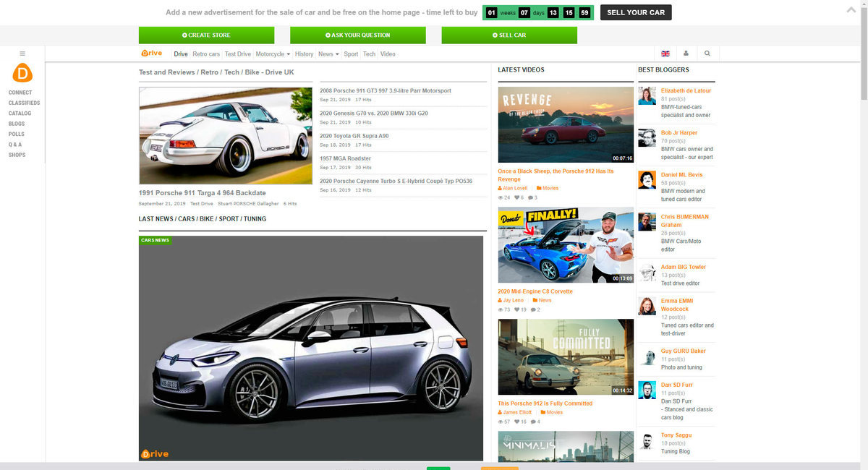Image resolution: width=868 pixels, height=470 pixels.
Task: Open CONNECT in the sidebar
Action: [20, 93]
